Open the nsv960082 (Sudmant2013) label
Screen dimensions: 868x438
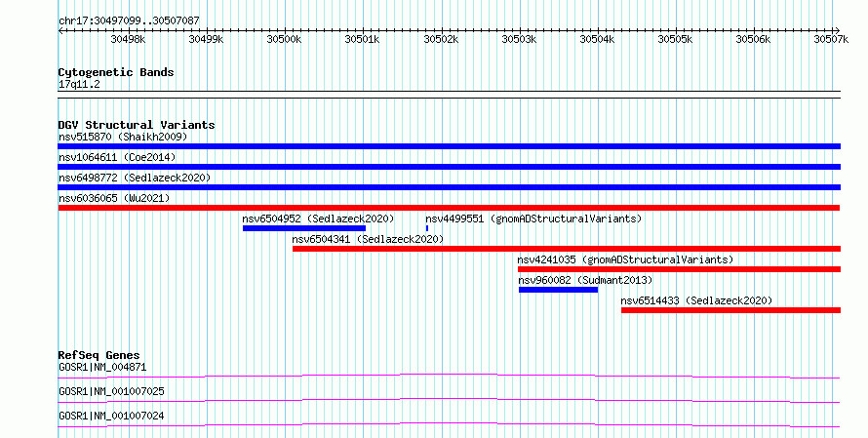[586, 280]
